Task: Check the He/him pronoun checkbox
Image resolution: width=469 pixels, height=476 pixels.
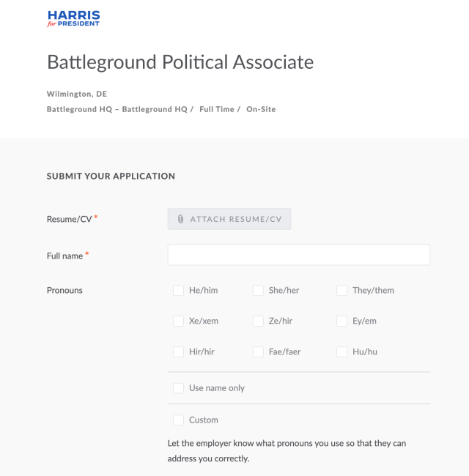Action: coord(178,291)
